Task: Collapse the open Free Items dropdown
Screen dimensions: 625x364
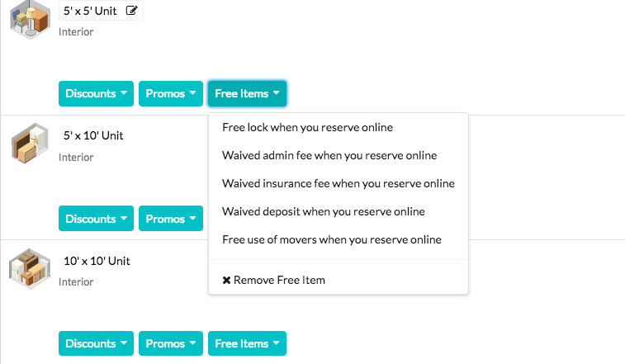Action: point(247,94)
